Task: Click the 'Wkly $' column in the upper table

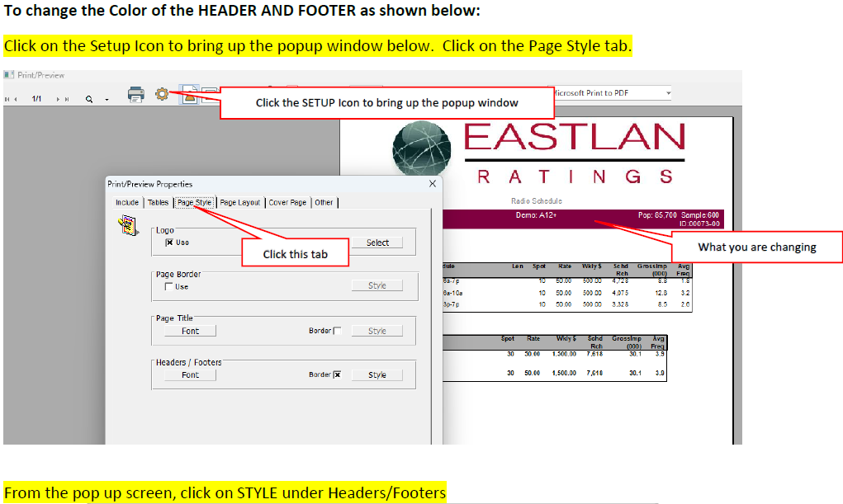Action: [591, 266]
